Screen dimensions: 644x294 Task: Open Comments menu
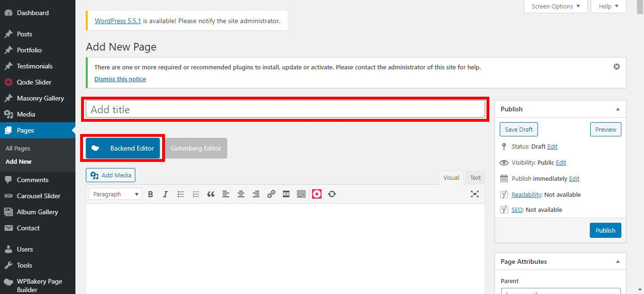(x=38, y=180)
